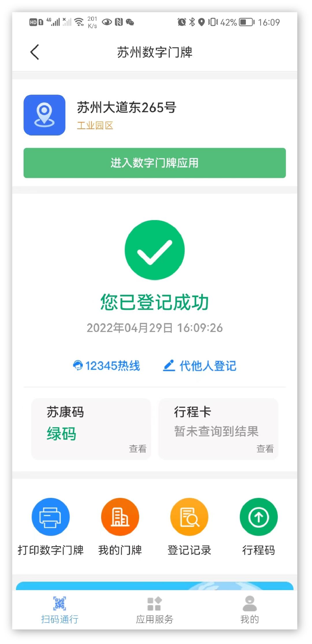312x644 pixels.
Task: Tap the green success checkmark circle
Action: pyautogui.click(x=155, y=250)
